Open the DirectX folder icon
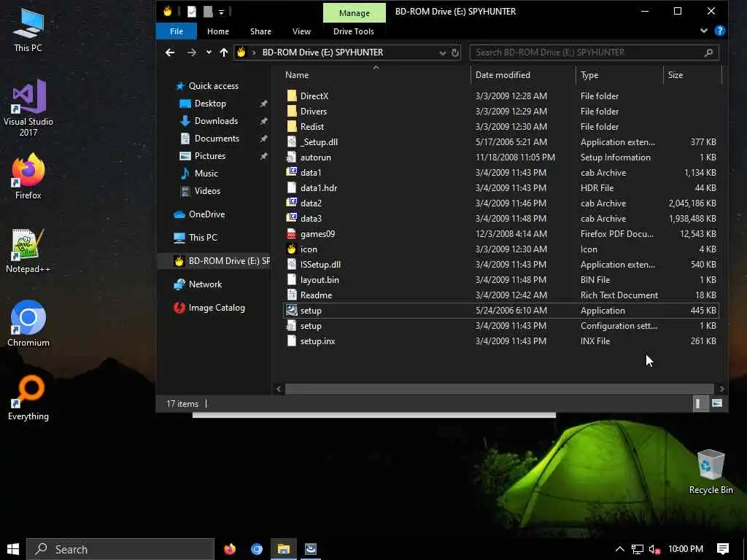747x560 pixels. (x=292, y=96)
